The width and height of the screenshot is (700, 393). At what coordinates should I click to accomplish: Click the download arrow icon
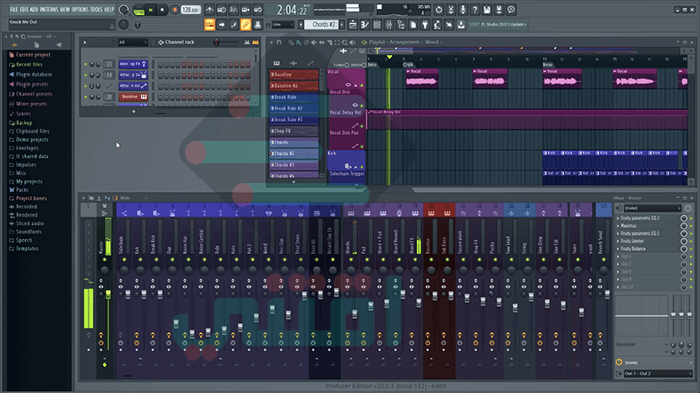[461, 25]
